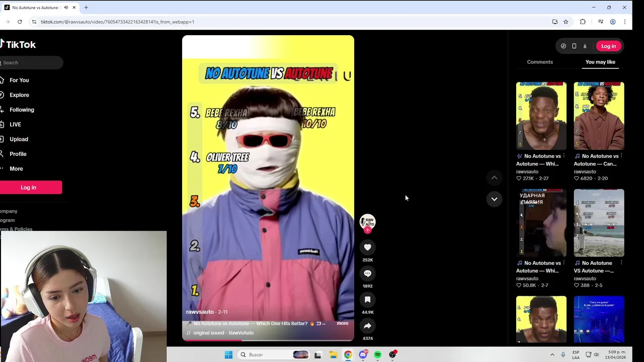Mute the tab audio speaker icon
The image size is (644, 362).
tap(66, 8)
